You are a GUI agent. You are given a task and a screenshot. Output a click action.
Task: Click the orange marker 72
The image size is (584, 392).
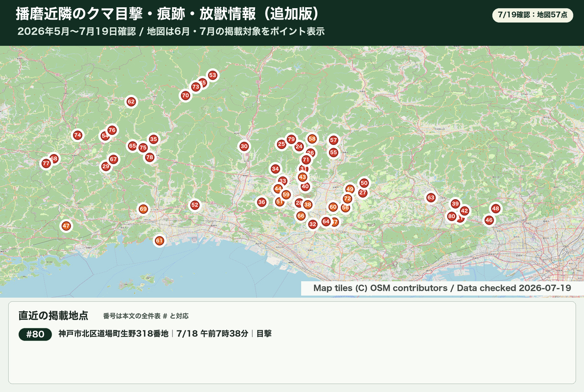click(348, 199)
